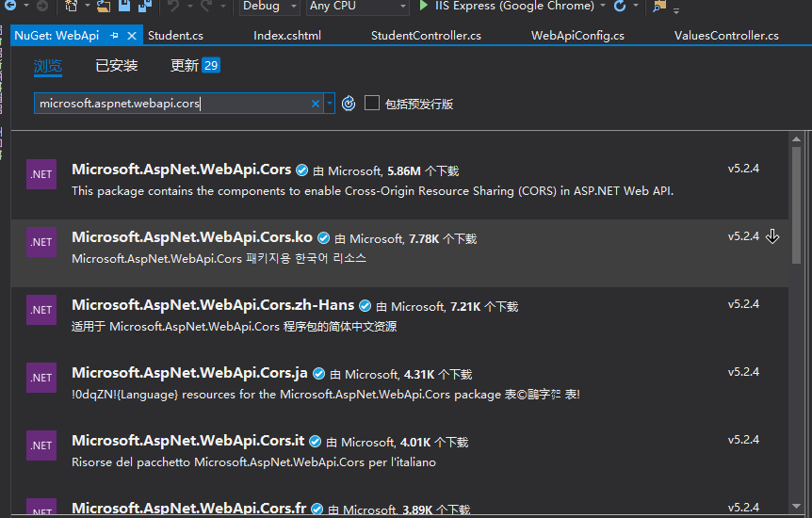
Task: Click the Save (single disk) icon
Action: pyautogui.click(x=124, y=6)
